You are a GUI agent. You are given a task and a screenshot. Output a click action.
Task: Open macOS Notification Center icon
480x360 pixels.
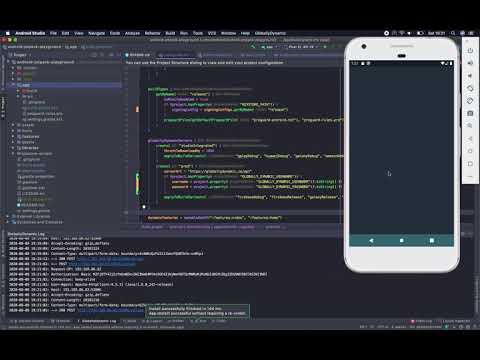471,33
